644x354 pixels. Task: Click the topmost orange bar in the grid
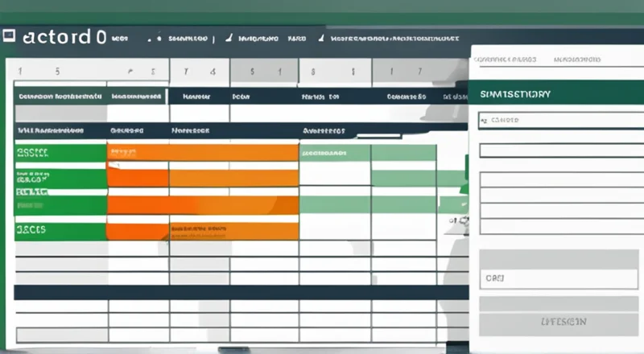202,152
